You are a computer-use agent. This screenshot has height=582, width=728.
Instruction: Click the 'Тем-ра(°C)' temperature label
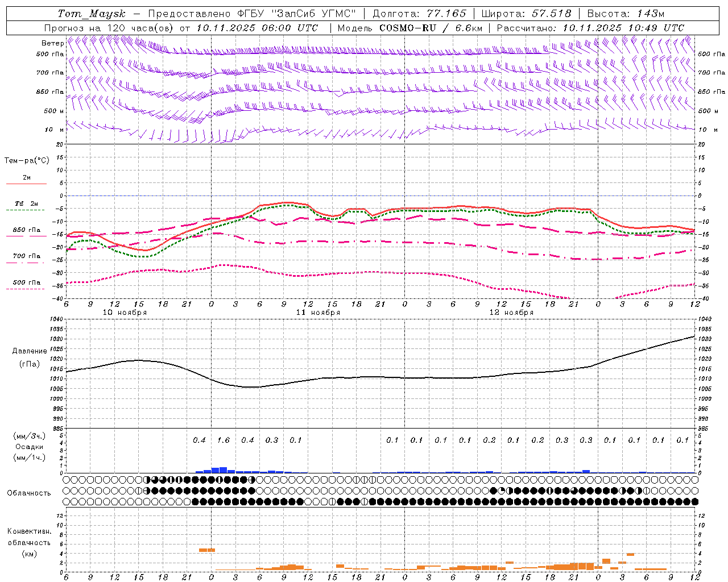(27, 161)
